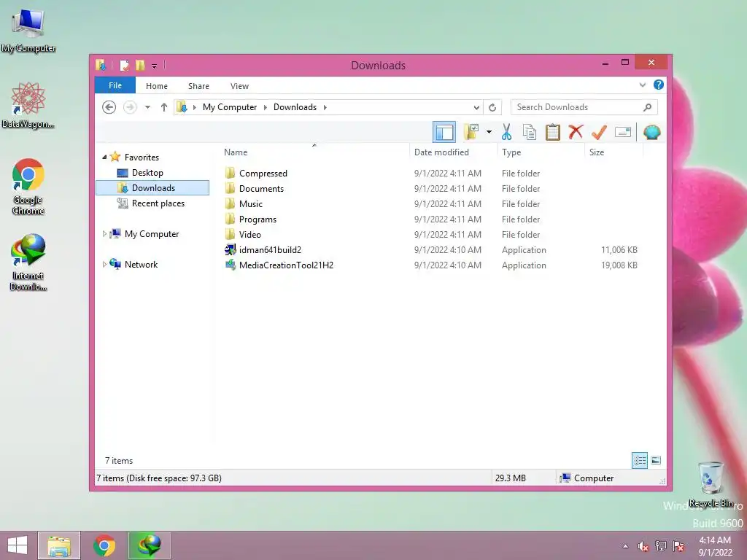The image size is (747, 560).
Task: Click the red X Delete icon
Action: pos(576,131)
